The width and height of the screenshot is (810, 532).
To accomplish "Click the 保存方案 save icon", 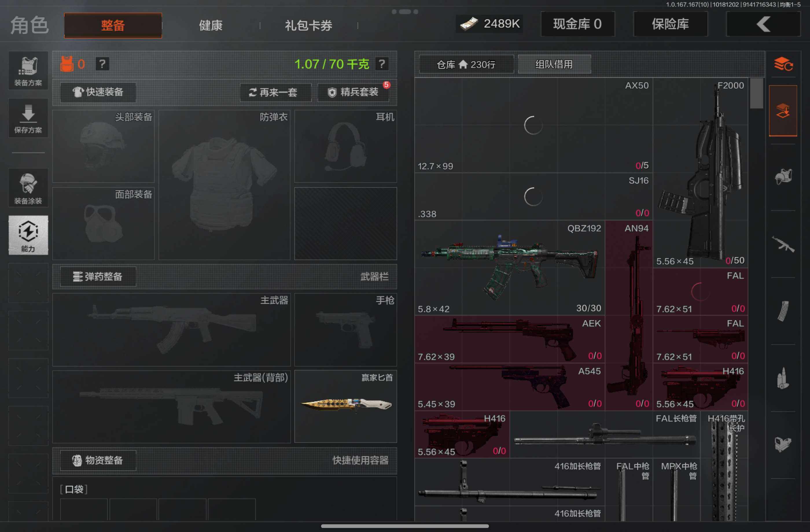I will (28, 118).
